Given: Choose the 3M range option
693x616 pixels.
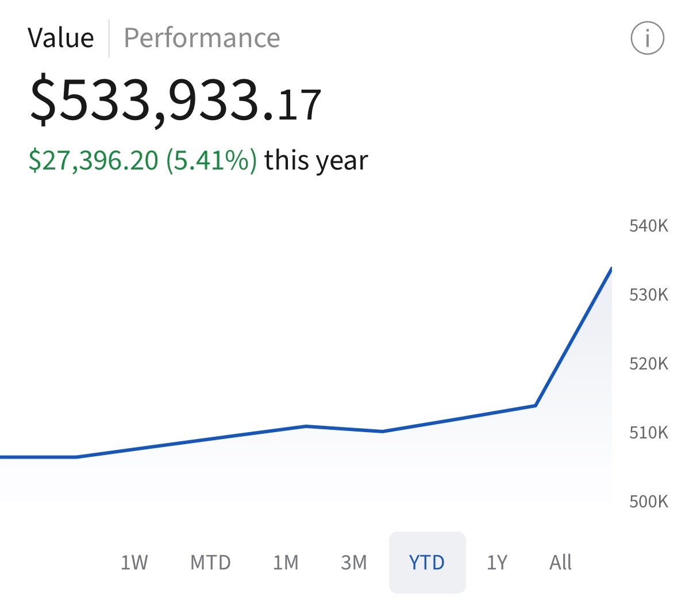Looking at the screenshot, I should click(x=353, y=562).
